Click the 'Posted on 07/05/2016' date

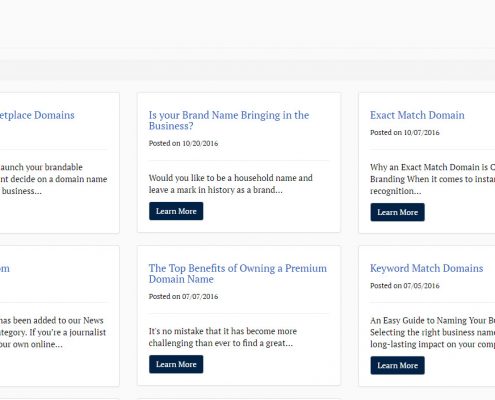(405, 286)
